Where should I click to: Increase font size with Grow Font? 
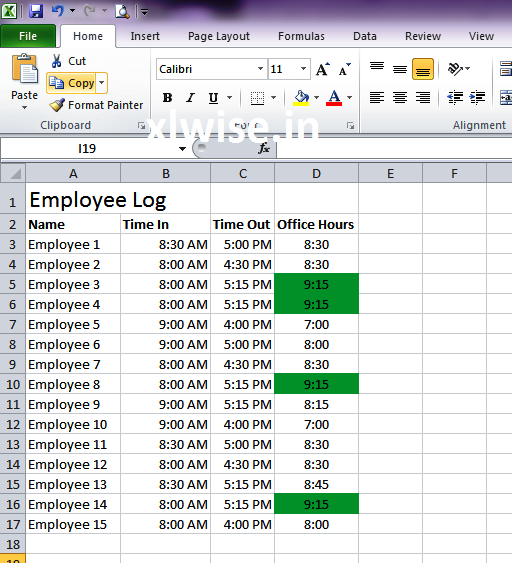pyautogui.click(x=322, y=69)
